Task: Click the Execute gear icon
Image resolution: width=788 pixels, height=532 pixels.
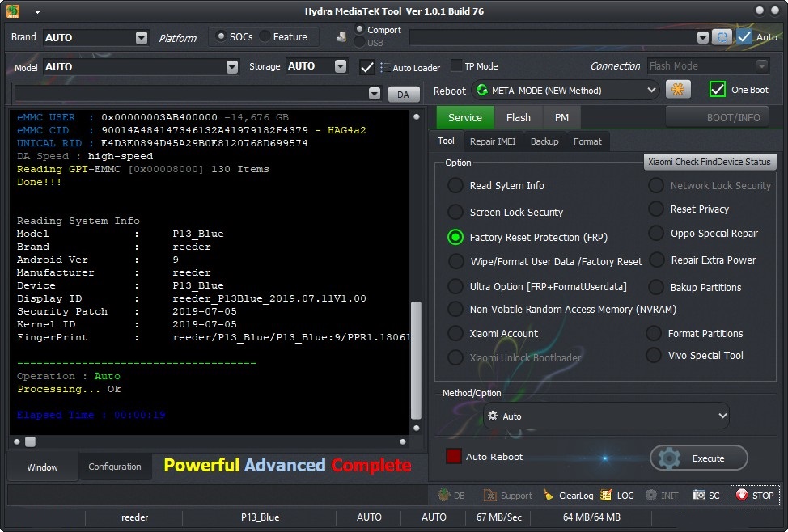Action: [x=669, y=458]
